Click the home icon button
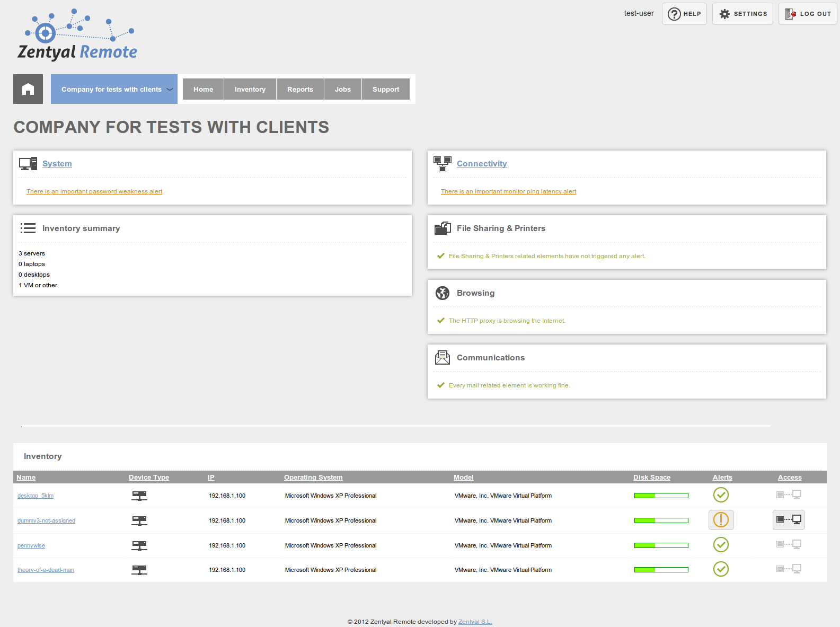Image resolution: width=840 pixels, height=627 pixels. 28,89
